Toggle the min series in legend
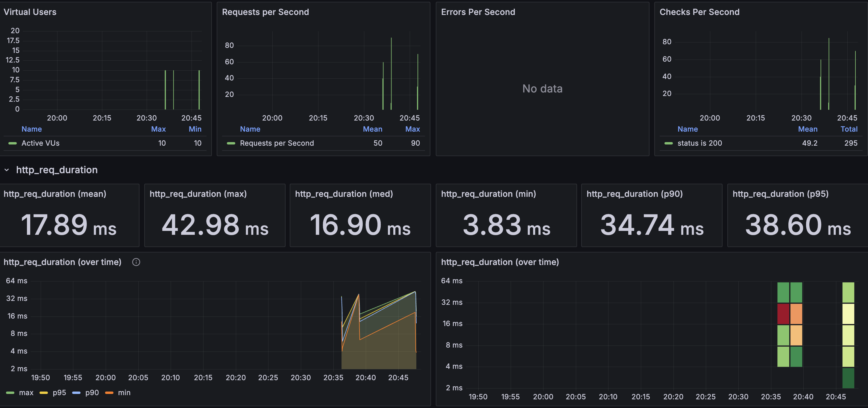The height and width of the screenshot is (408, 868). (124, 392)
